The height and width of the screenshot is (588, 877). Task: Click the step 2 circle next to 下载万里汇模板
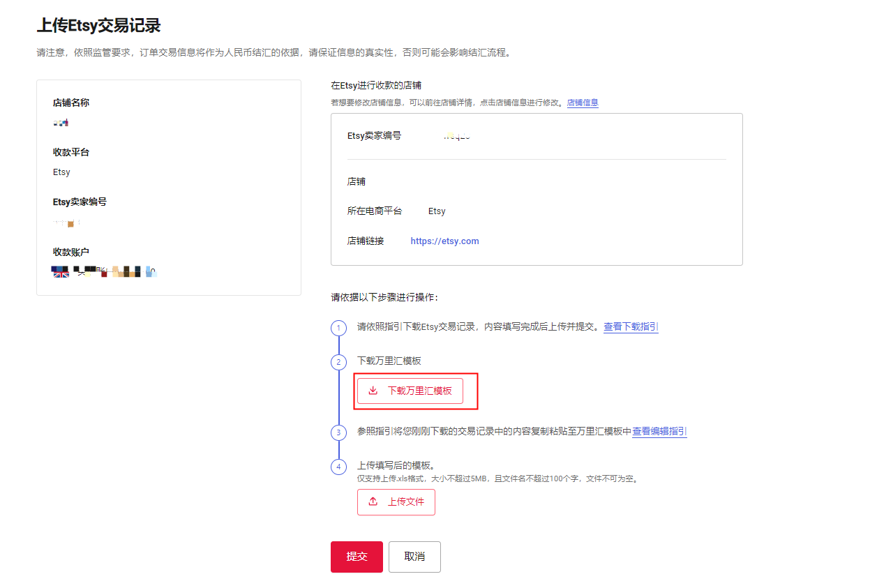point(338,362)
